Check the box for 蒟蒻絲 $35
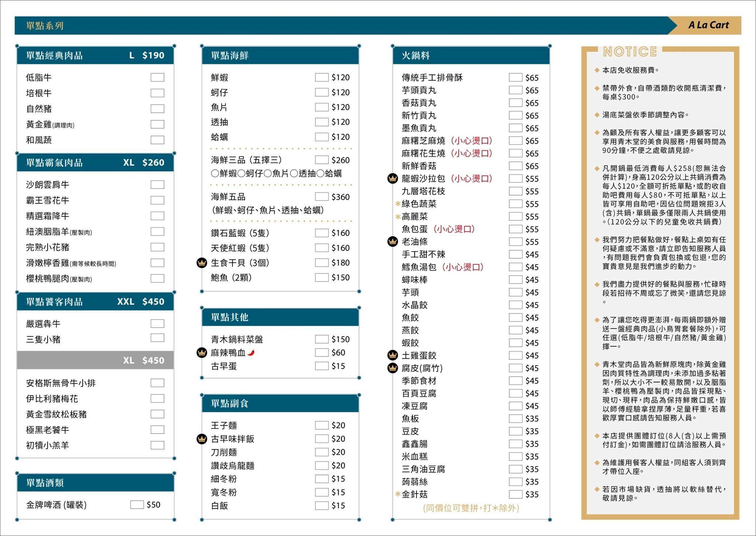756x536 pixels. pos(516,481)
